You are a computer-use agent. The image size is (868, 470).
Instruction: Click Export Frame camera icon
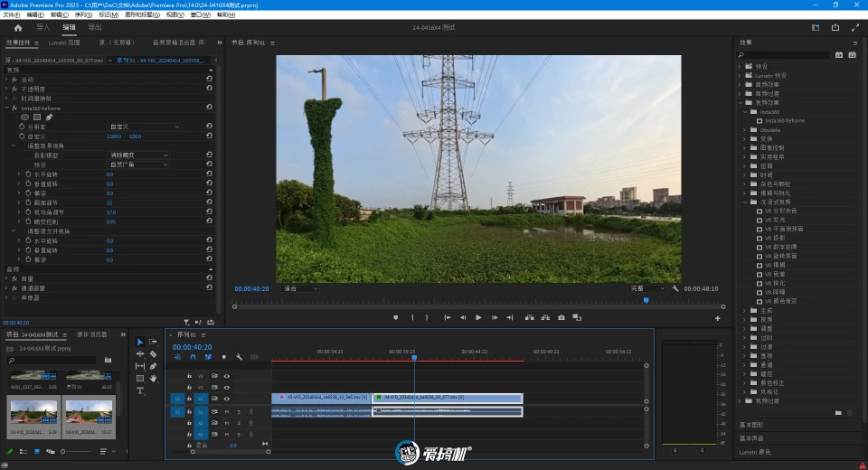point(561,318)
